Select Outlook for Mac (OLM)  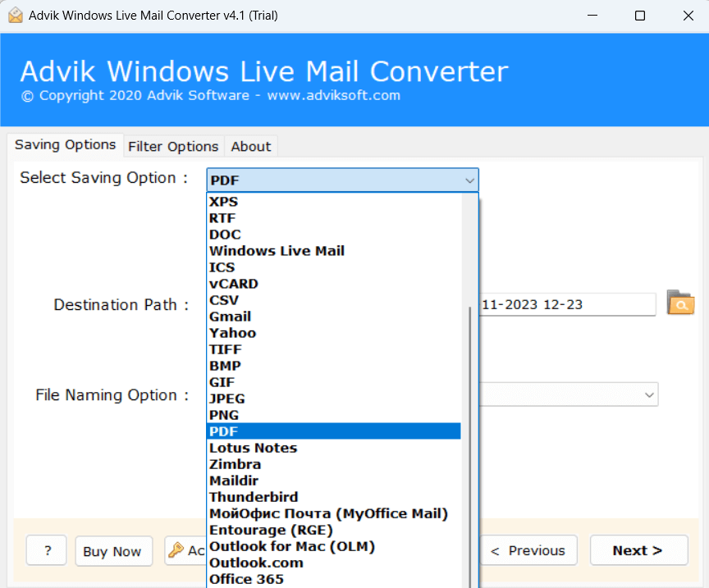(x=334, y=546)
